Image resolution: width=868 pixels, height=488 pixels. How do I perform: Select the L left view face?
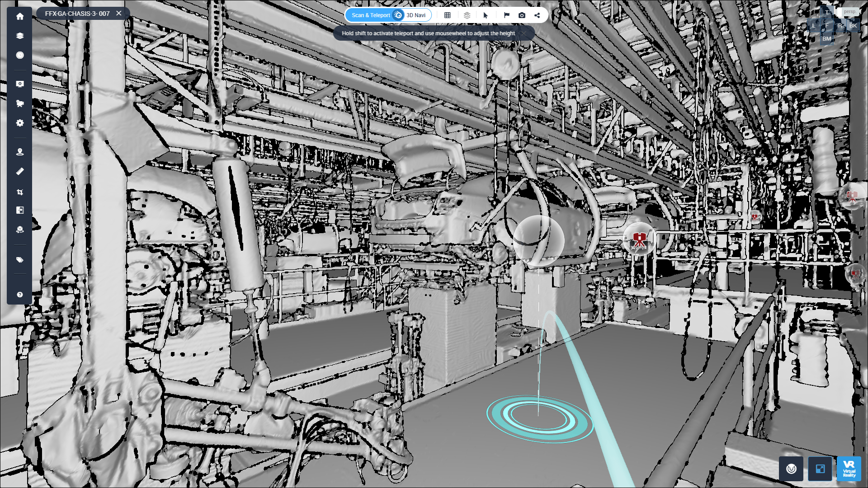tap(814, 25)
